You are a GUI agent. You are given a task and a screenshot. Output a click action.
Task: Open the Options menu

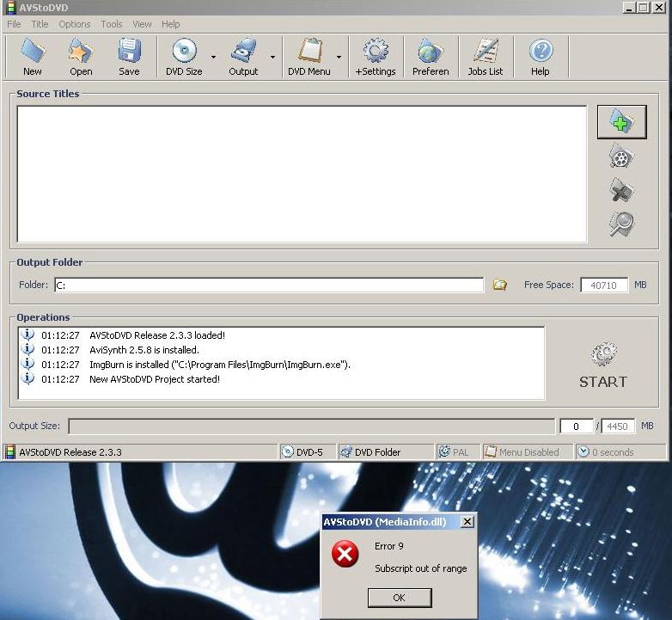[x=75, y=24]
